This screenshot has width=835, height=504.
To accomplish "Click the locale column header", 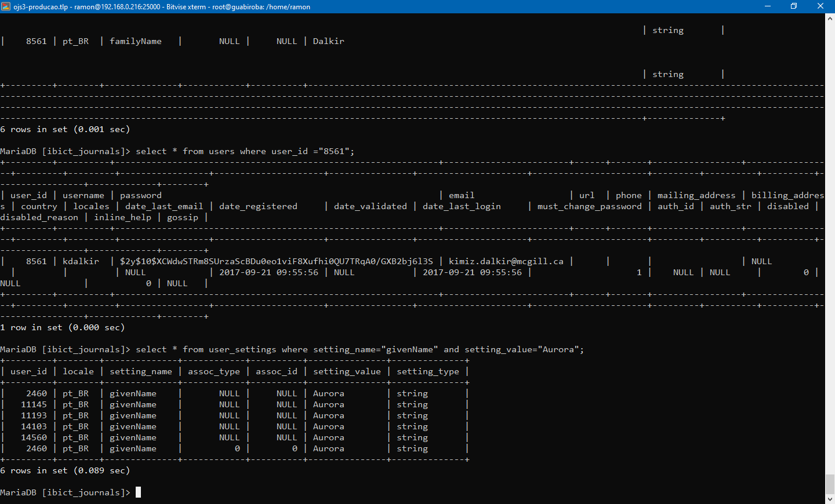I will point(78,371).
